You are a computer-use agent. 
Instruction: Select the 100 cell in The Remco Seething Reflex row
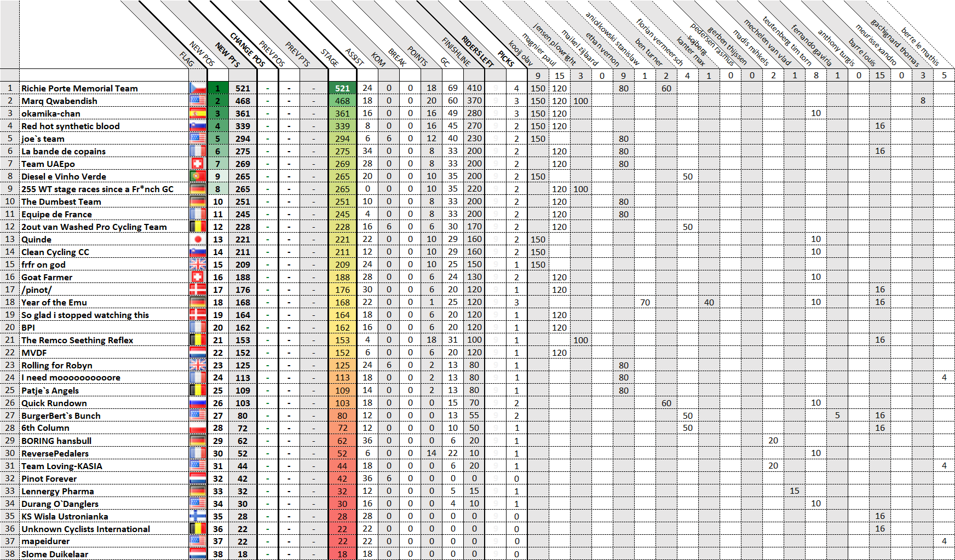point(580,340)
